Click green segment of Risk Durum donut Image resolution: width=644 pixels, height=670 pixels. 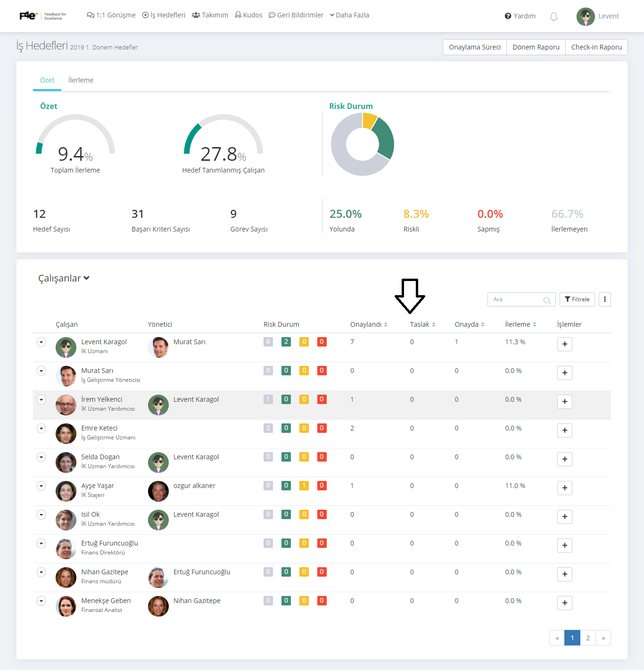pyautogui.click(x=385, y=138)
